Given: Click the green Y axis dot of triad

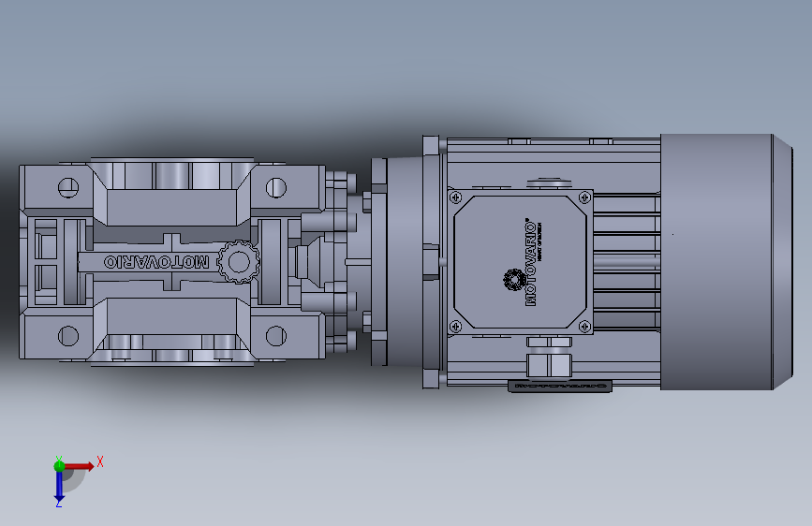Looking at the screenshot, I should coord(59,466).
